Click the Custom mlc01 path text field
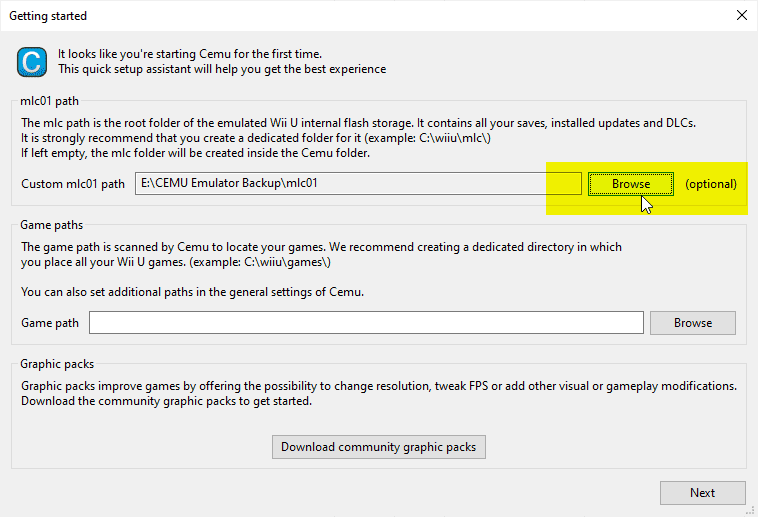This screenshot has height=517, width=758. coord(359,184)
